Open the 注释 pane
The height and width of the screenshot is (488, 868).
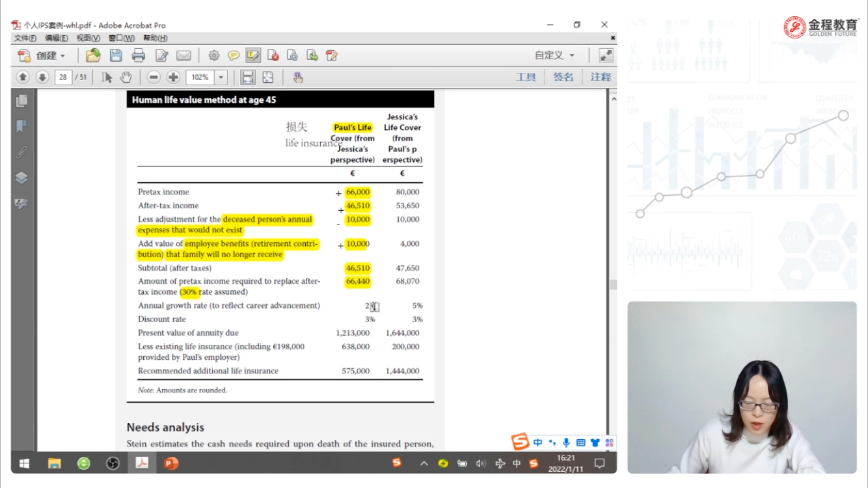[x=601, y=77]
